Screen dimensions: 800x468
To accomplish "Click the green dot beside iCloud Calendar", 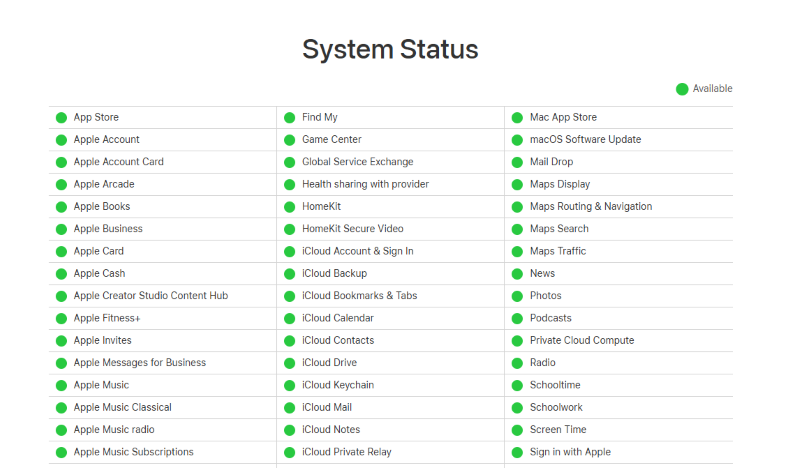I will (x=289, y=318).
